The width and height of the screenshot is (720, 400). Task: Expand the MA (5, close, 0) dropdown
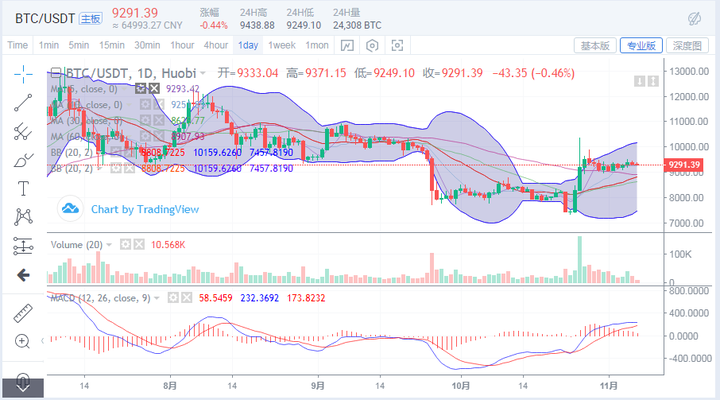point(125,89)
